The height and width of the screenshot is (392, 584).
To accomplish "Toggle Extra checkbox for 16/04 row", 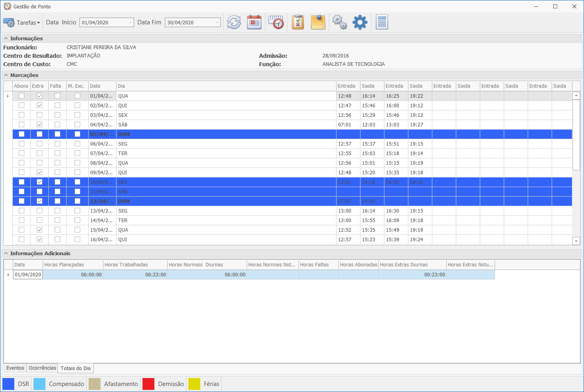I will [x=40, y=239].
